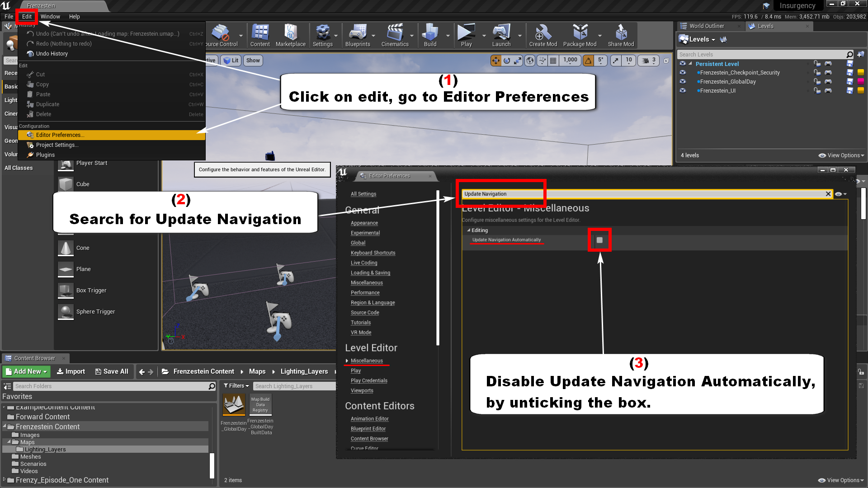Select the scale gizmo mode in viewport
Image resolution: width=868 pixels, height=488 pixels.
tap(518, 61)
